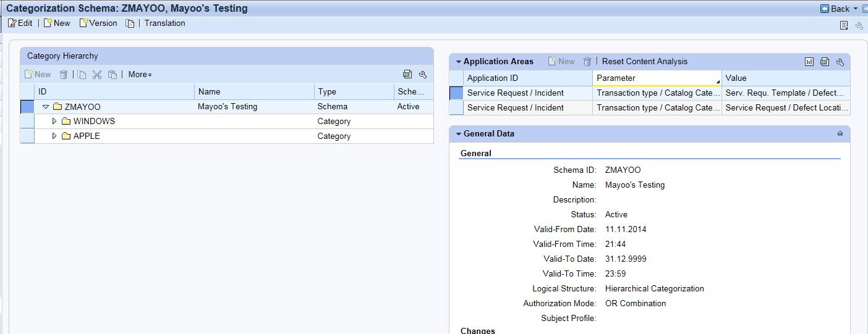868x334 pixels.
Task: Click the APPLE folder icon
Action: pyautogui.click(x=66, y=136)
